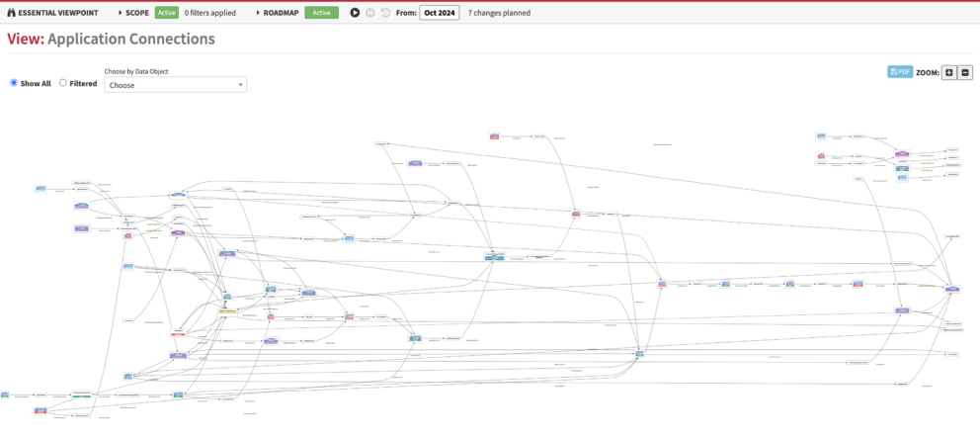Open the Choose by Data Object dropdown

(176, 85)
